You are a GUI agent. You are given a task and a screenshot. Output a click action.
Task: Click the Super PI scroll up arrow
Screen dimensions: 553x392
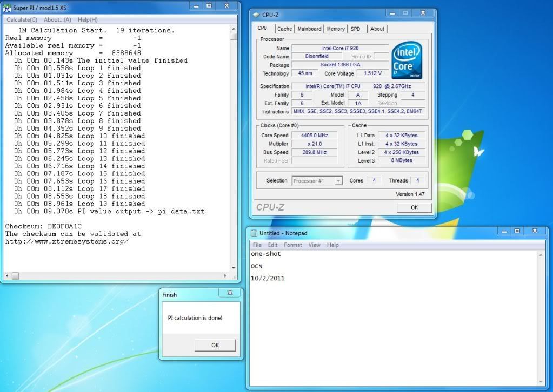pyautogui.click(x=234, y=29)
